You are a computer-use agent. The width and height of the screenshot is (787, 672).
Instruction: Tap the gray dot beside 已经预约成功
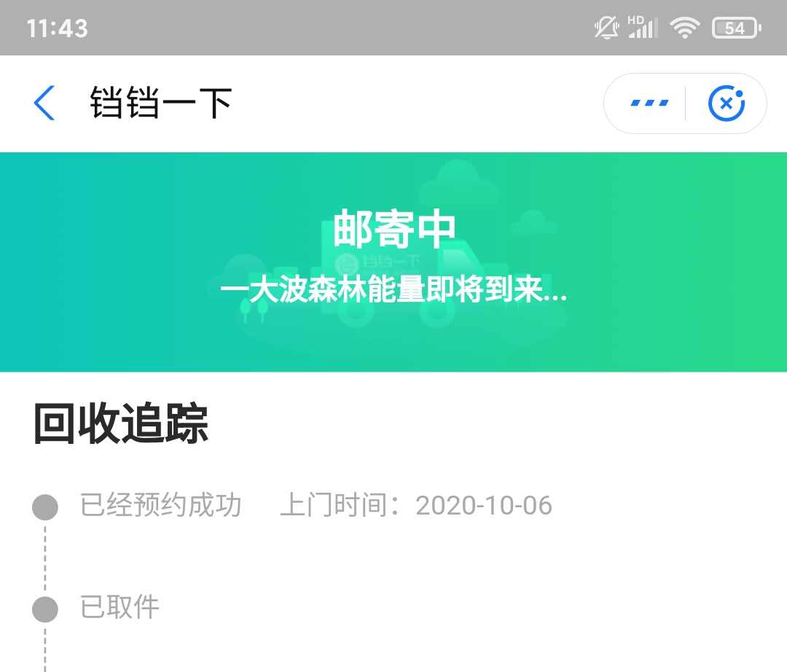45,507
